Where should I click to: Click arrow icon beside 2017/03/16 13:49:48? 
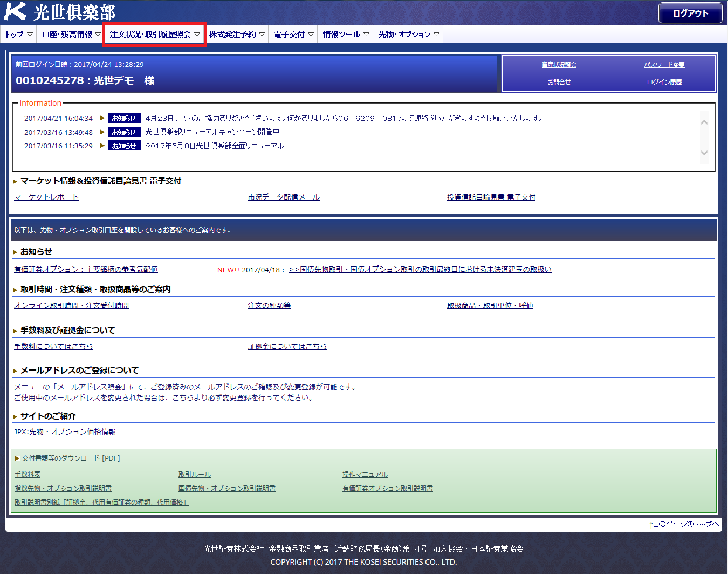(x=102, y=132)
